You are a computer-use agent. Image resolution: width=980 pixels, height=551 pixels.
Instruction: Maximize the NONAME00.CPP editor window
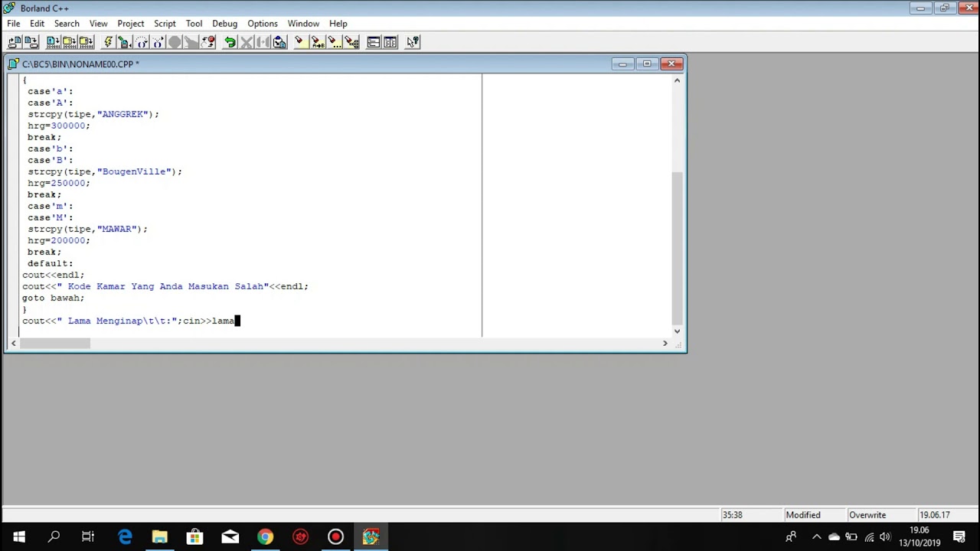point(647,64)
